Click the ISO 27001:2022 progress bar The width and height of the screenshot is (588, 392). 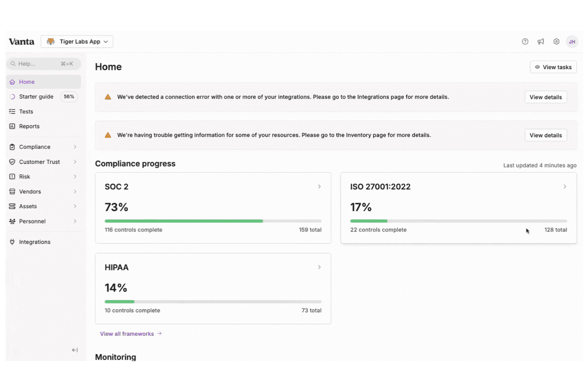(x=458, y=221)
